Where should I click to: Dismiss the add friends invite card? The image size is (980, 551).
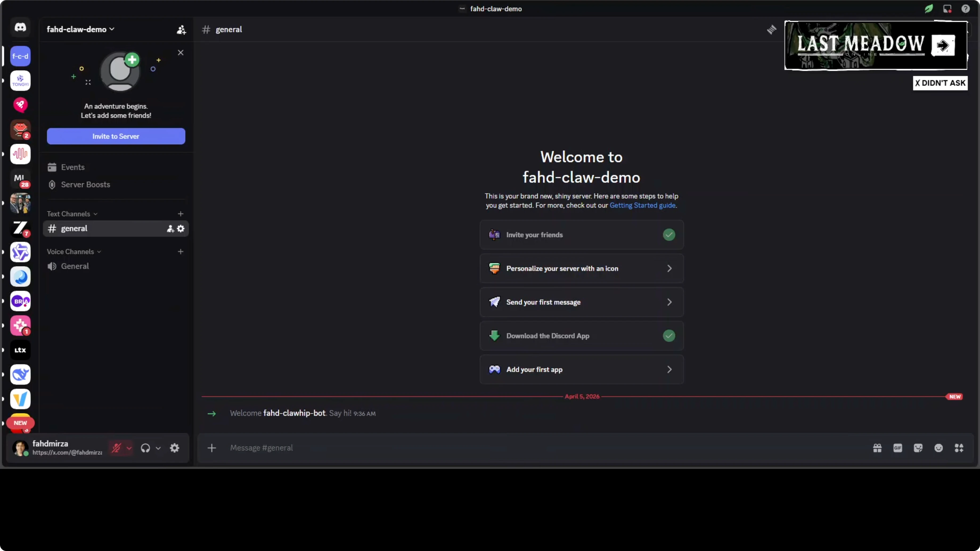181,53
